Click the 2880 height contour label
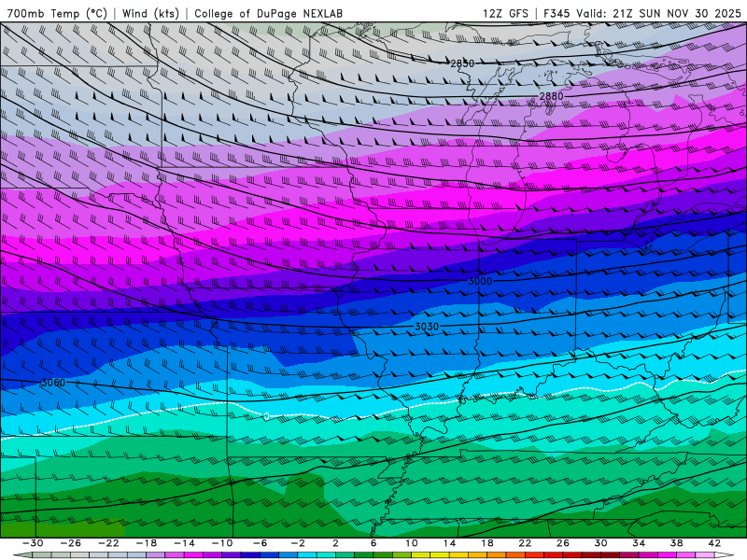This screenshot has width=747, height=560. tap(551, 96)
